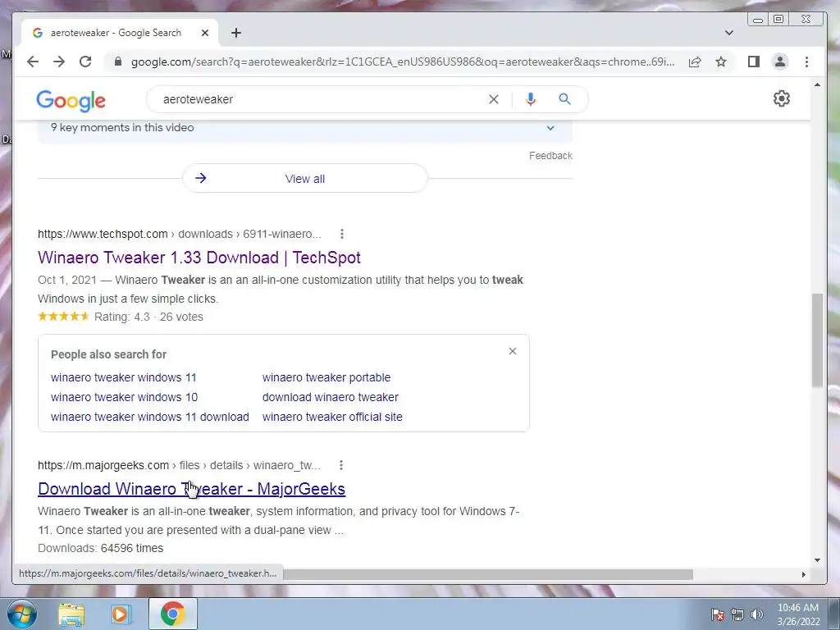Go to Google home via logo
840x630 pixels.
click(x=71, y=101)
